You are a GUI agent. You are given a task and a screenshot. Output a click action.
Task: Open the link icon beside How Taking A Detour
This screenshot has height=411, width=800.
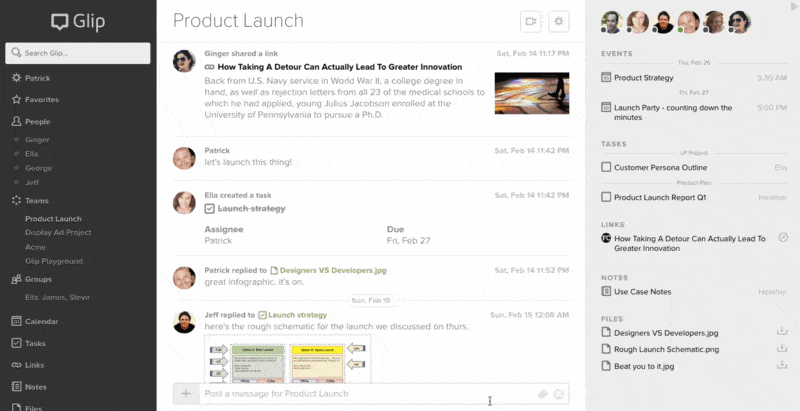click(x=783, y=238)
